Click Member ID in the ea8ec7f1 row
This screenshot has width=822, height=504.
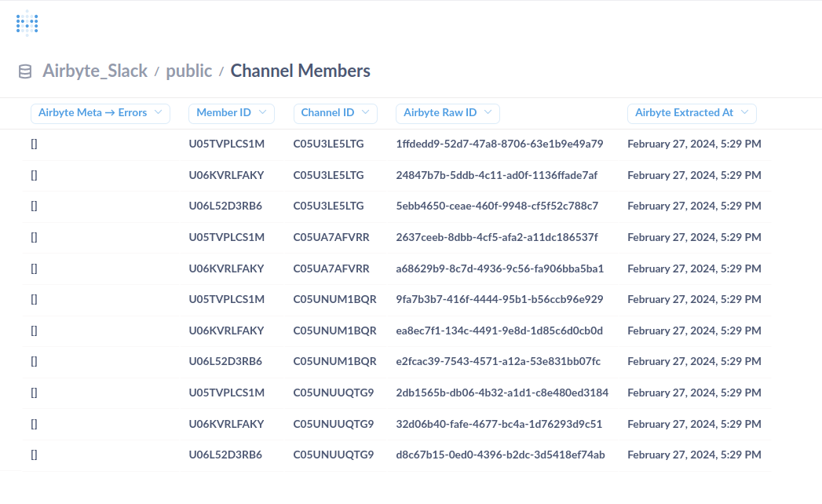[x=226, y=331]
